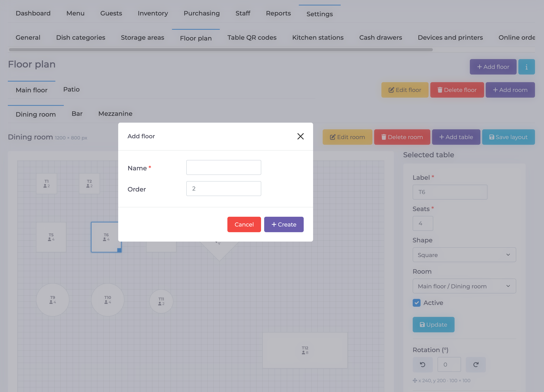Toggle the Active checkbox
This screenshot has width=544, height=392.
coord(416,303)
